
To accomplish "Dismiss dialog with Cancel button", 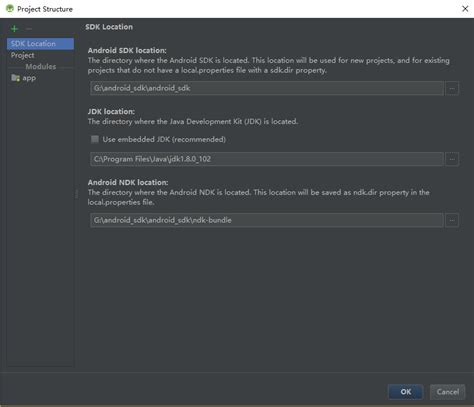I will point(448,392).
